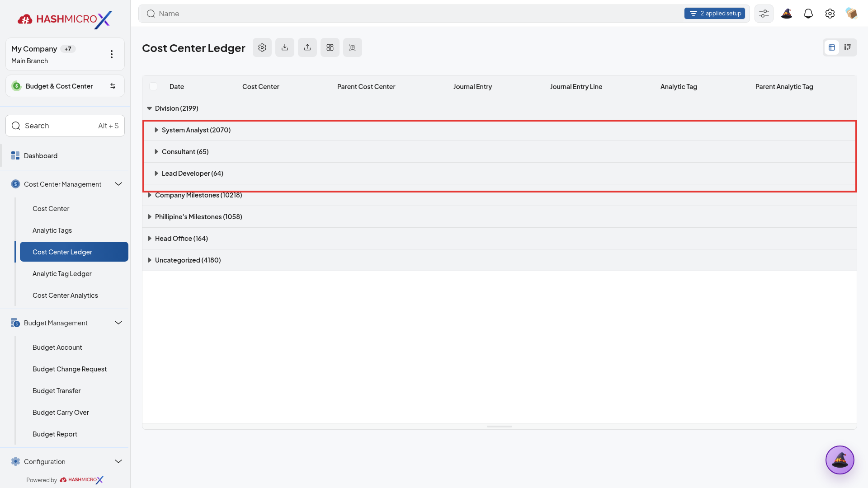Open Budget Change Request in the sidebar

pyautogui.click(x=74, y=369)
